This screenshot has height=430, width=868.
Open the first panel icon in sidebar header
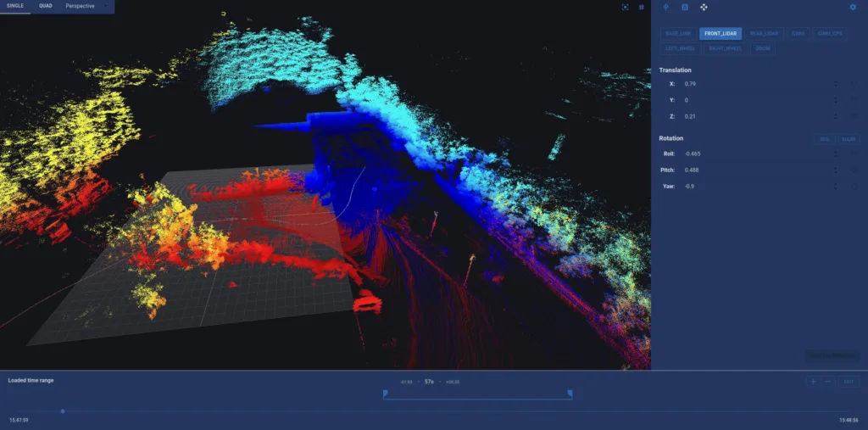tap(666, 7)
